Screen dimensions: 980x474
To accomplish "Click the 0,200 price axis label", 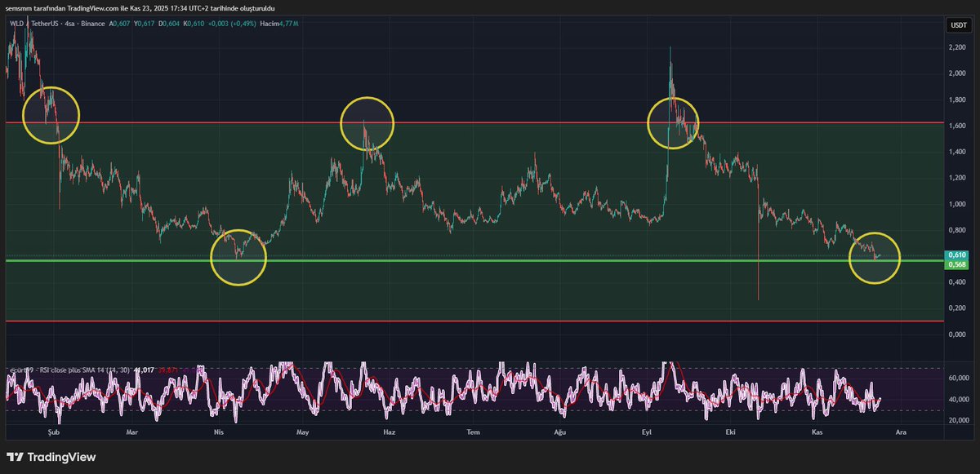I will click(957, 308).
